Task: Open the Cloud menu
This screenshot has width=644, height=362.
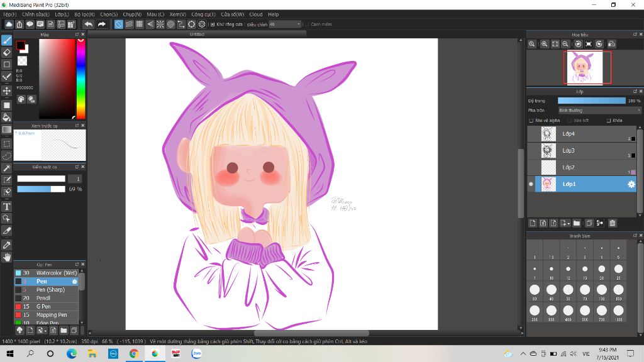Action: click(x=255, y=14)
